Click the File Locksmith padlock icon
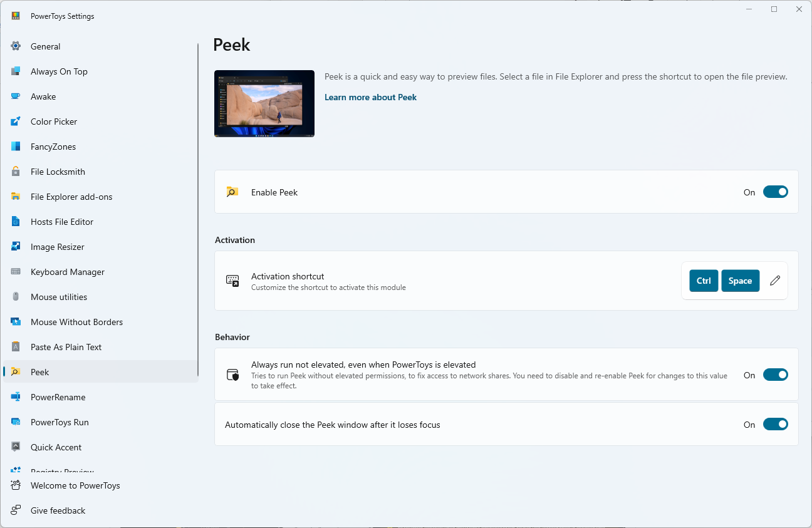This screenshot has width=812, height=528. [16, 172]
